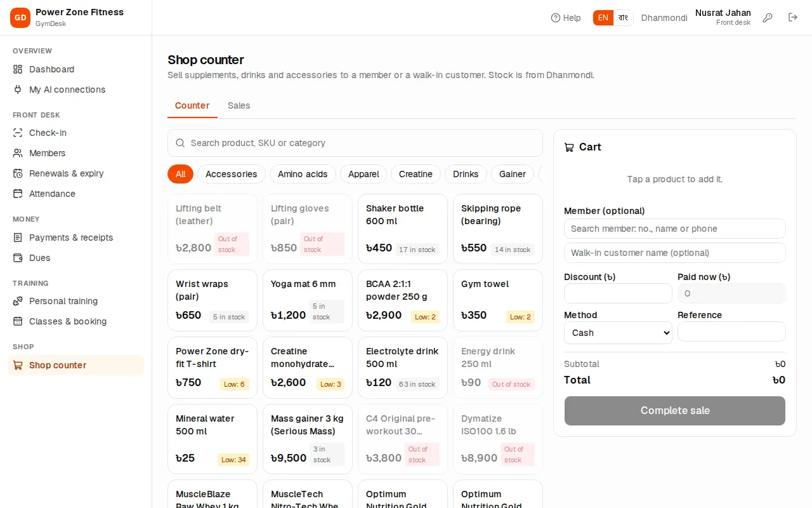
Task: Go to Payments & receipts
Action: coord(75,237)
